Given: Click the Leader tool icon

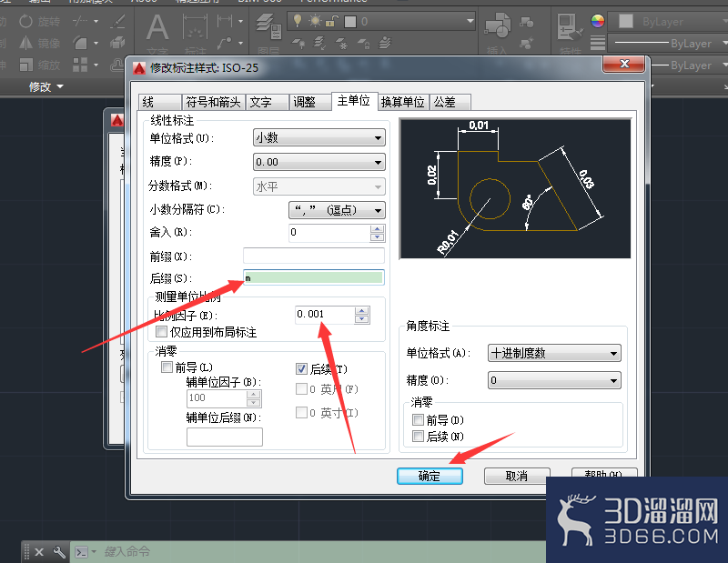Looking at the screenshot, I should 225,43.
